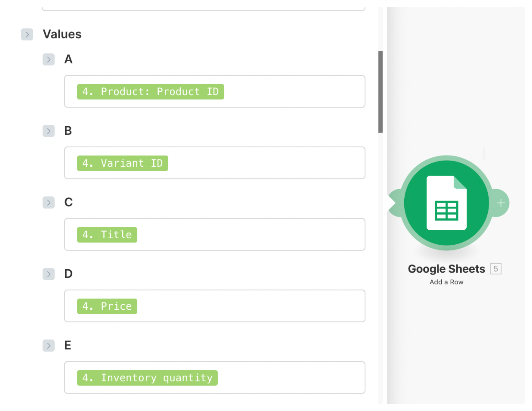Expand column A row settings
The image size is (532, 411).
click(x=48, y=60)
